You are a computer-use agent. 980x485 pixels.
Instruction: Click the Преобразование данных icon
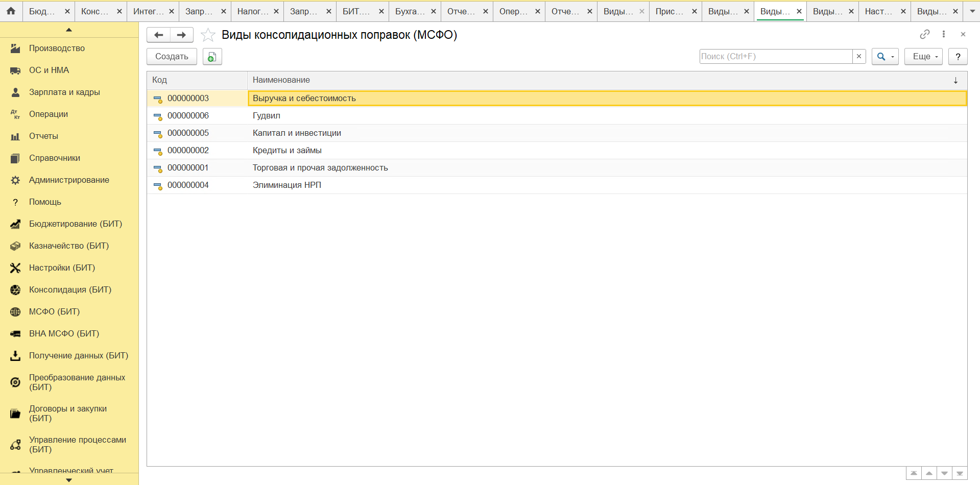pyautogui.click(x=15, y=382)
